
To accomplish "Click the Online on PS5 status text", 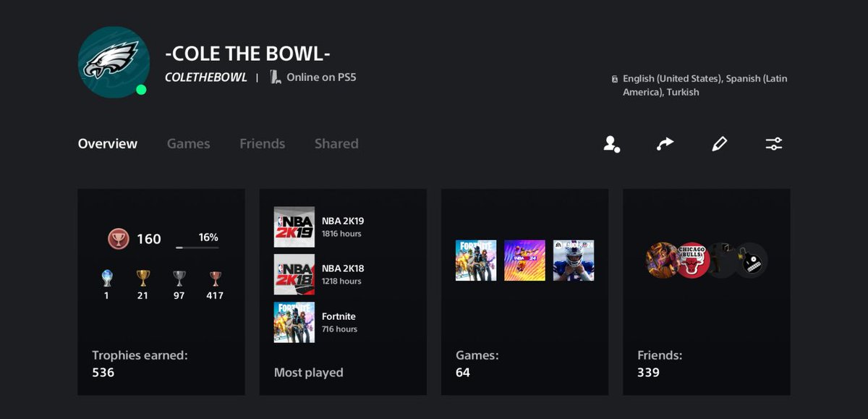I will pos(321,77).
